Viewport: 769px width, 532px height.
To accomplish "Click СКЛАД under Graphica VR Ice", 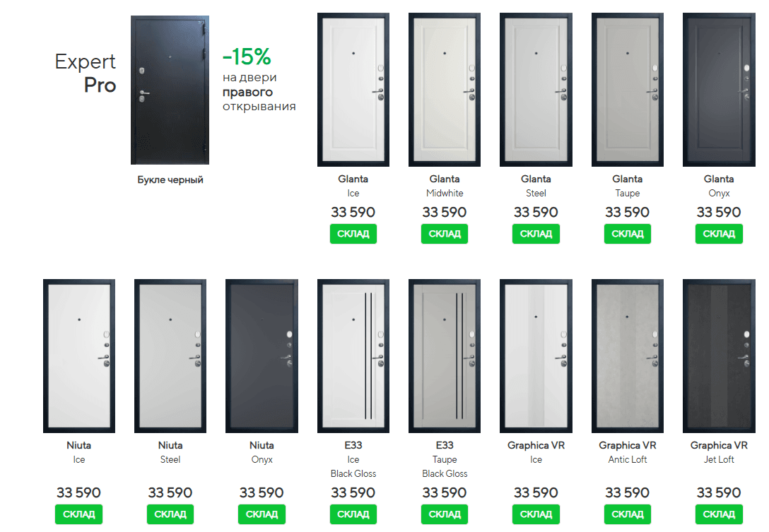I will (536, 514).
